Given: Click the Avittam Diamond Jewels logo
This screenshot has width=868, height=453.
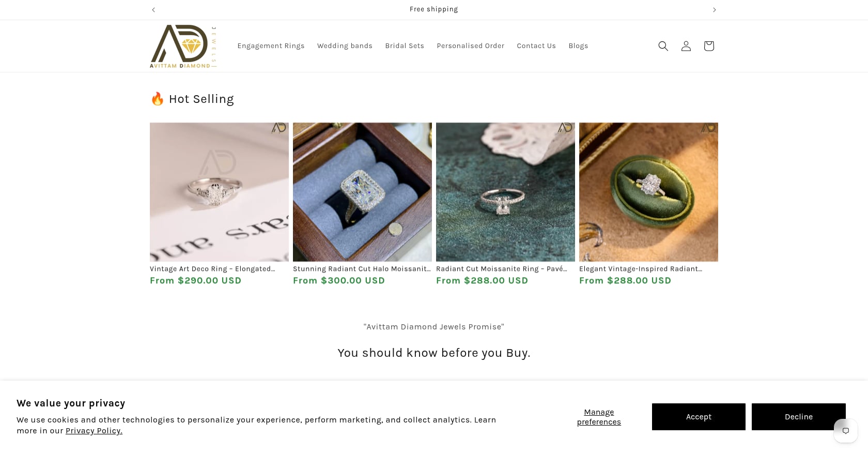Looking at the screenshot, I should pyautogui.click(x=183, y=46).
